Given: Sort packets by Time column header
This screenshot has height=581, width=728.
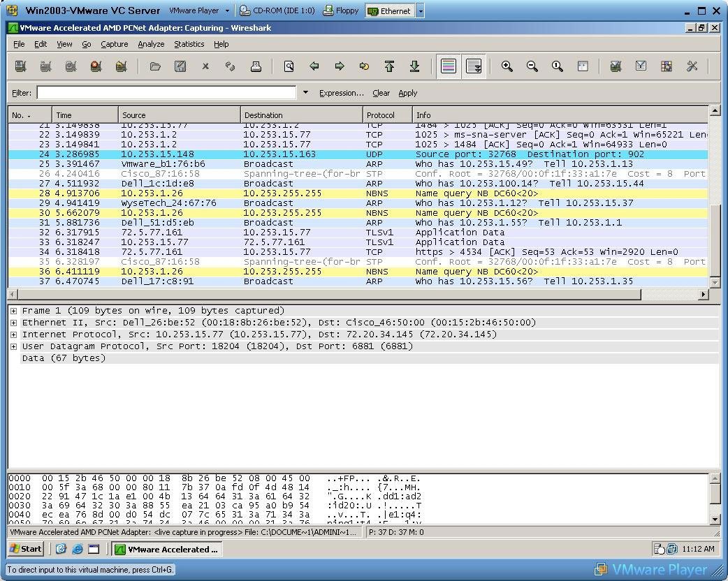Looking at the screenshot, I should pos(85,115).
